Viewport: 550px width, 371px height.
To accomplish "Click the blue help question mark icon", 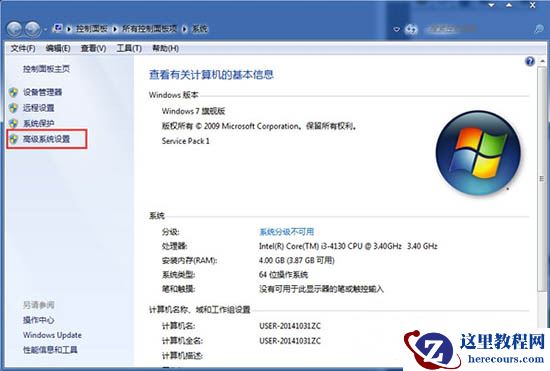I will (530, 62).
